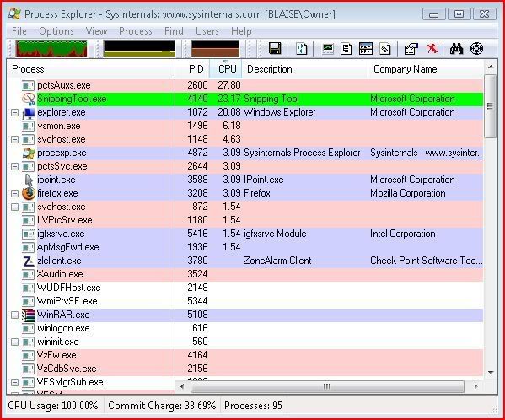Click the crosshair Find Window's Process icon
The height and width of the screenshot is (420, 505).
tap(476, 49)
